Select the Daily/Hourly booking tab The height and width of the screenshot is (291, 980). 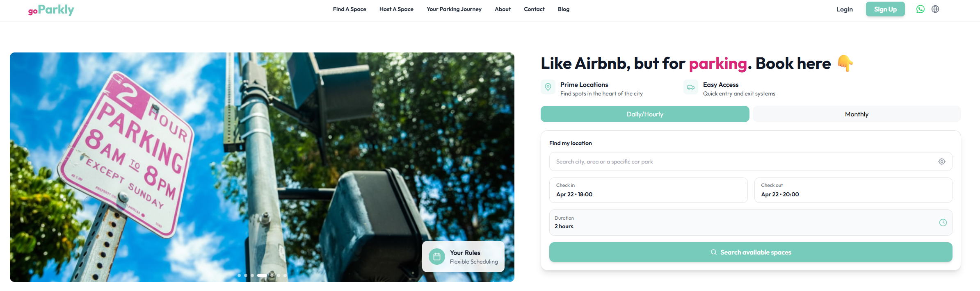click(x=645, y=114)
